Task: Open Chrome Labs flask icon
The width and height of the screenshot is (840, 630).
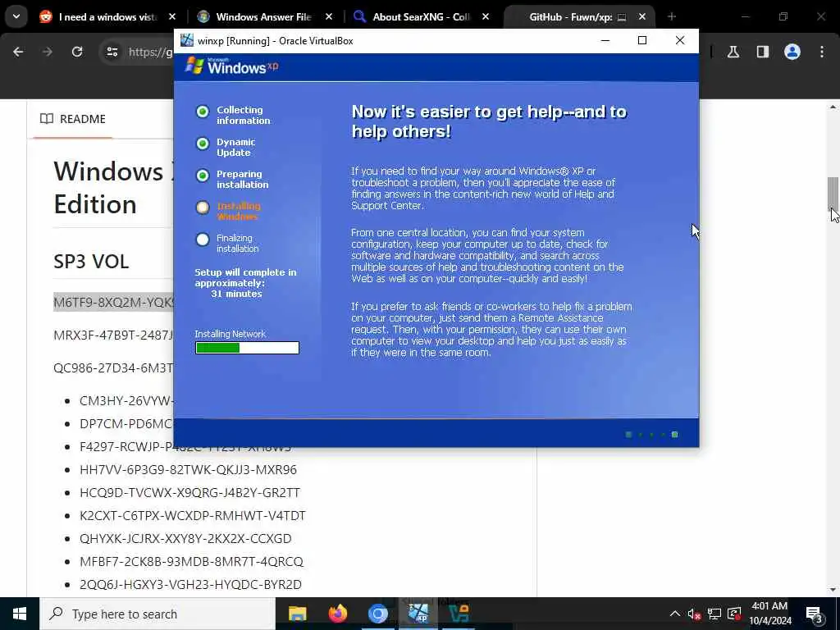Action: pyautogui.click(x=733, y=52)
